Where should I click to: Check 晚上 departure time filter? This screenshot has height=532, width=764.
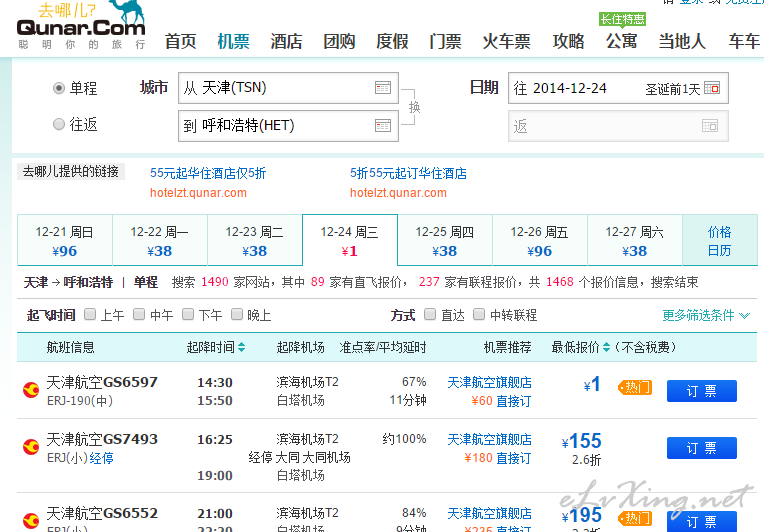236,314
